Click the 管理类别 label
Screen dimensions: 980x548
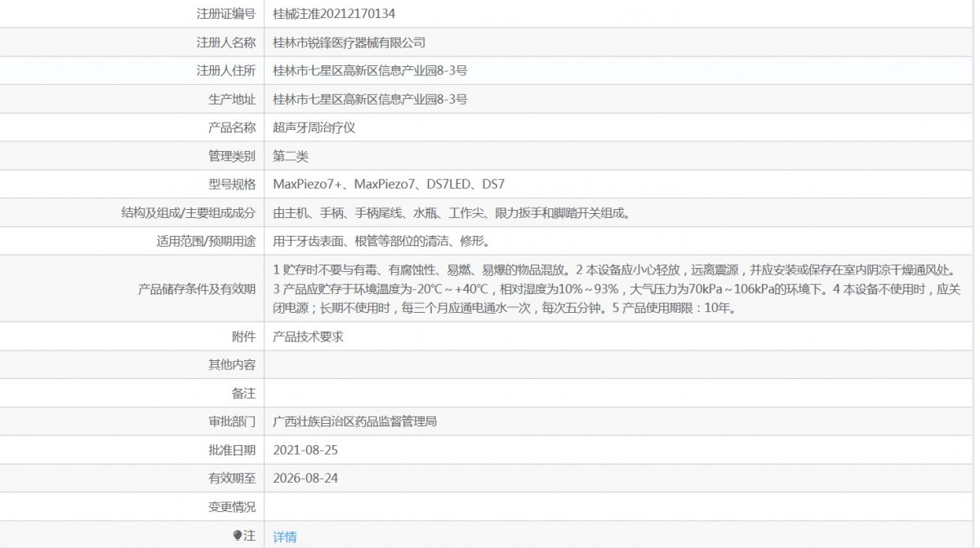[x=232, y=156]
